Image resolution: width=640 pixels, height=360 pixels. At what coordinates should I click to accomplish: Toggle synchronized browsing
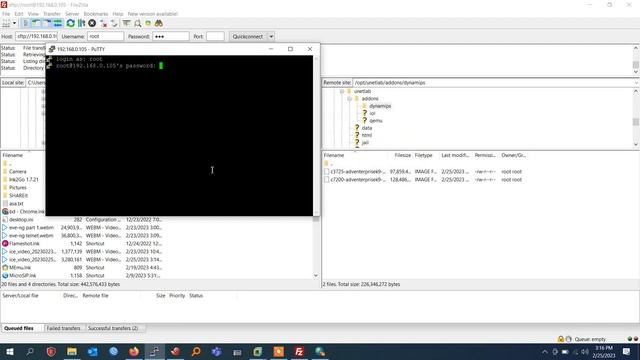148,23
